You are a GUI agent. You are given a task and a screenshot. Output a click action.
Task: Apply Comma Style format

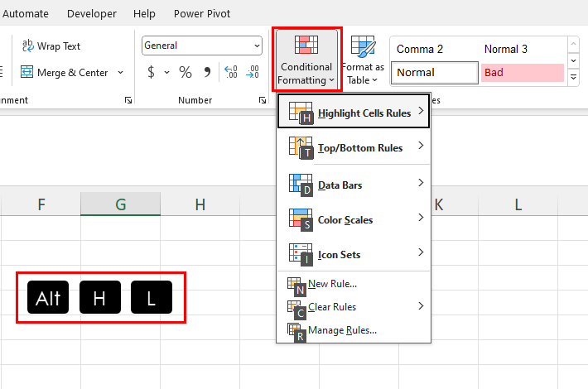click(207, 72)
